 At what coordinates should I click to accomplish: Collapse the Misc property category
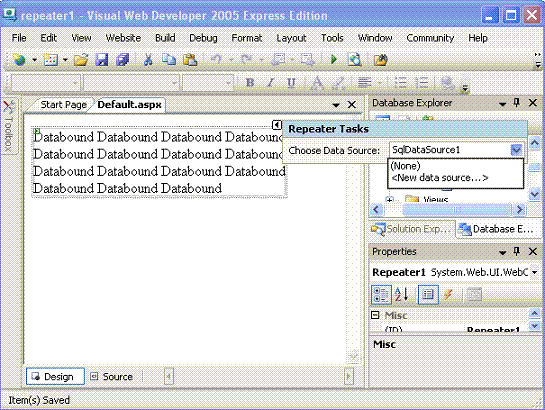375,315
